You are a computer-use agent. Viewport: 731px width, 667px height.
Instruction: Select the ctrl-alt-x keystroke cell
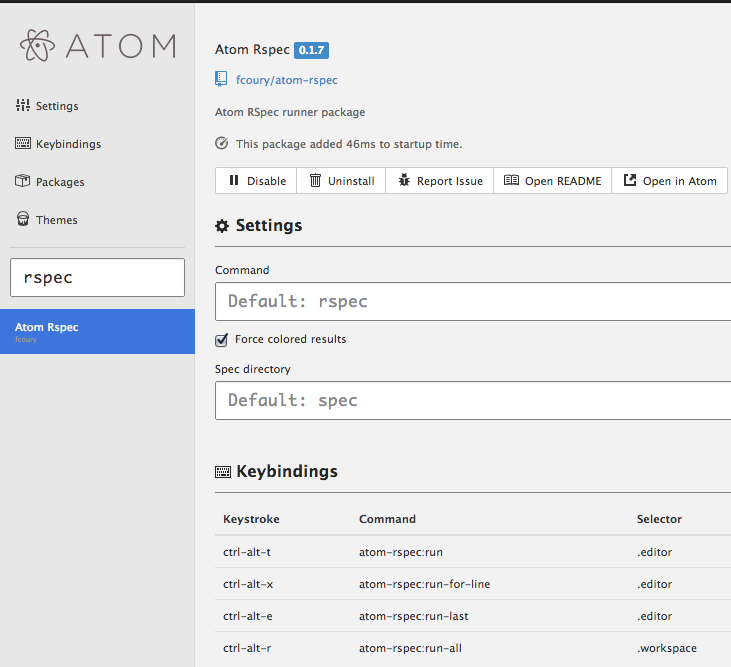click(248, 584)
